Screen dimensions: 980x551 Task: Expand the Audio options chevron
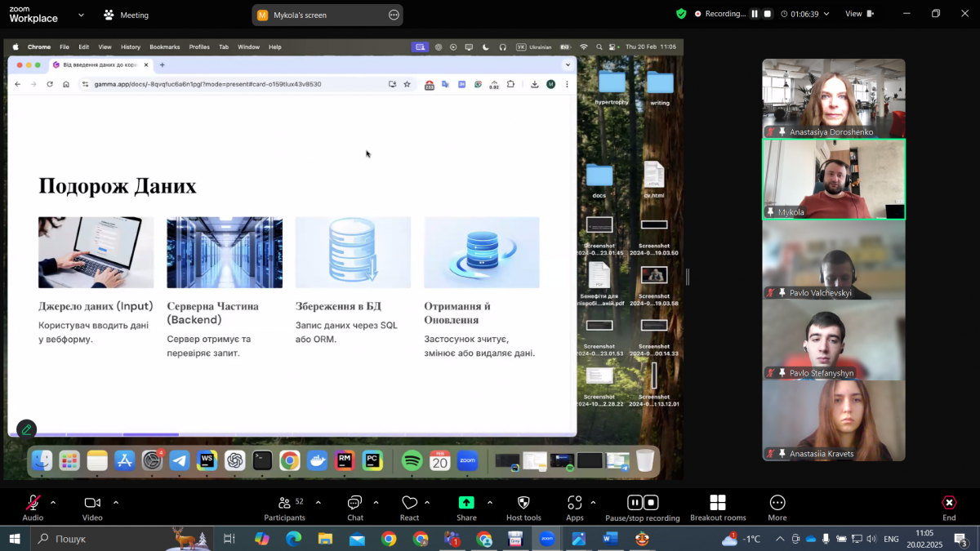(x=53, y=502)
